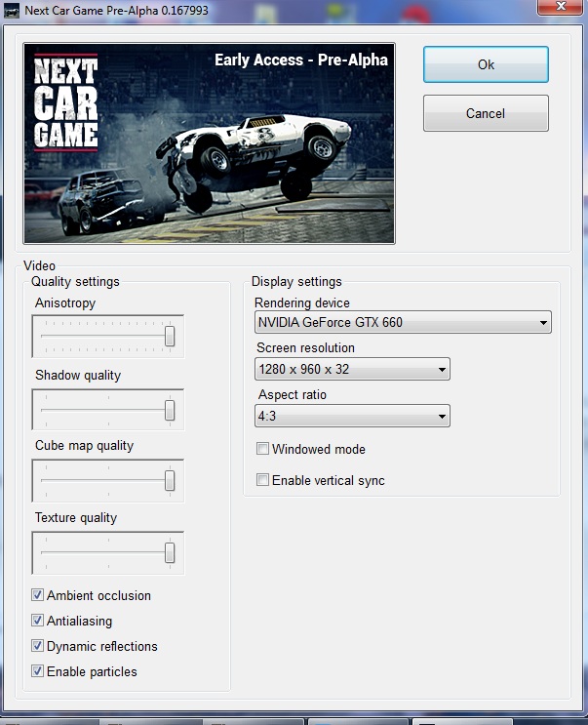Close the Next Car Game settings window
Viewport: 588px width, 725px height.
click(x=561, y=7)
